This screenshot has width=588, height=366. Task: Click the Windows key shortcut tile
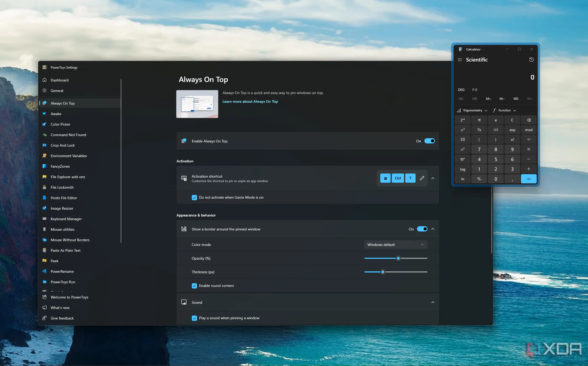point(385,178)
